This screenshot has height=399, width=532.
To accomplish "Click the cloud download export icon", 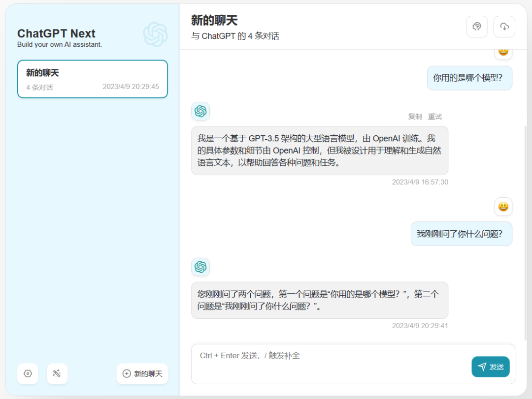I will pyautogui.click(x=504, y=27).
